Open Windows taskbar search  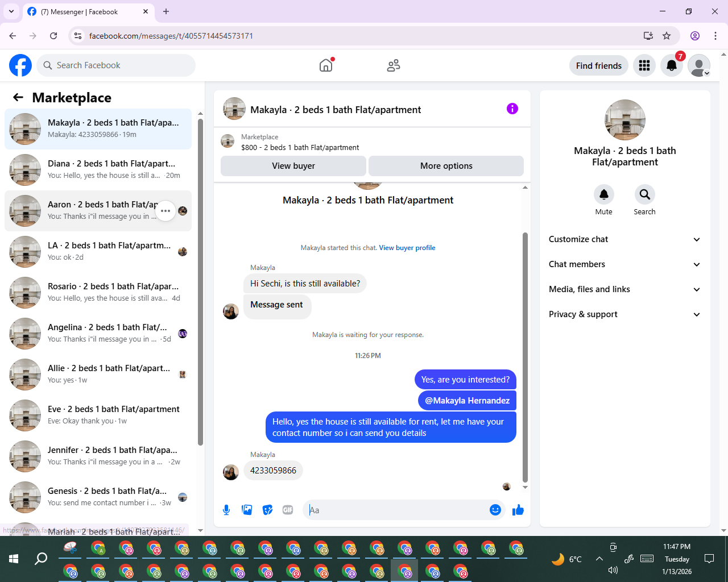[41, 559]
